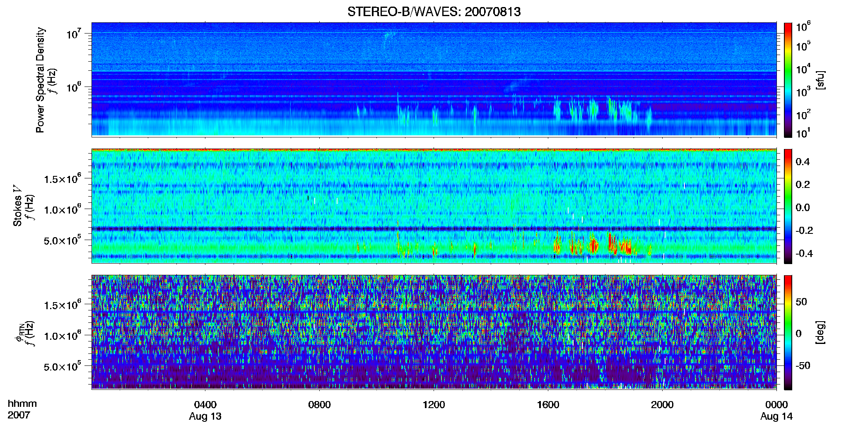The height and width of the screenshot is (447, 868).
Task: Click the Aug 13 date label
Action: point(205,416)
